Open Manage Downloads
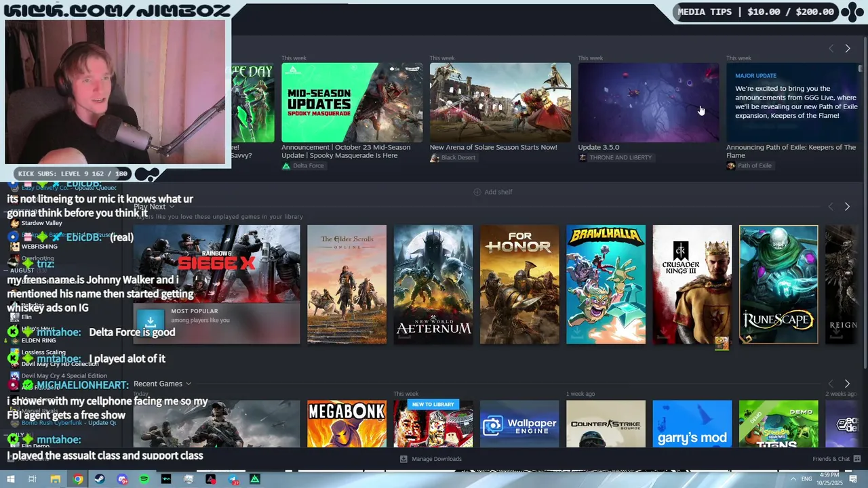 point(431,459)
